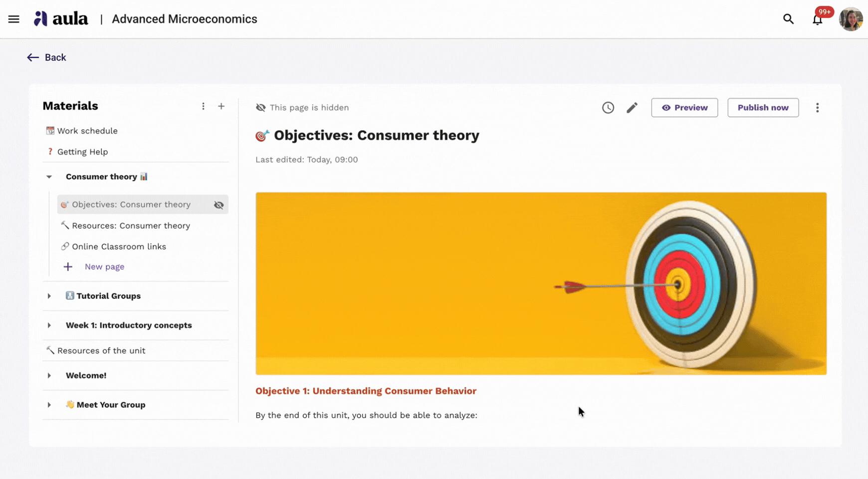Viewport: 868px width, 479px height.
Task: Click the 'Objectives: Consumer theory' page title
Action: [x=377, y=135]
